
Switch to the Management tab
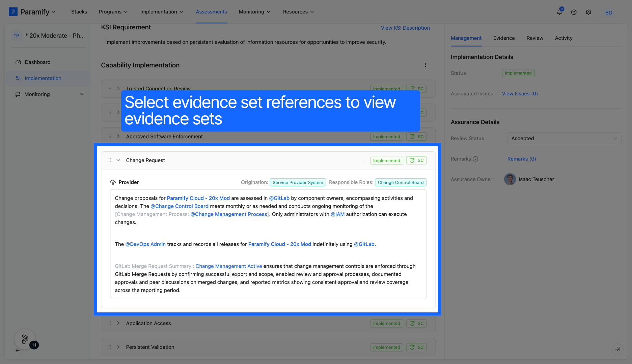click(466, 38)
